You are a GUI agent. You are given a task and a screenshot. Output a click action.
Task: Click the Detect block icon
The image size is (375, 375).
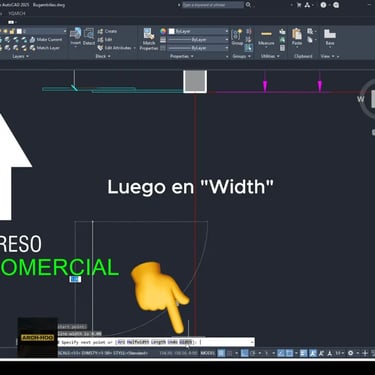89,34
